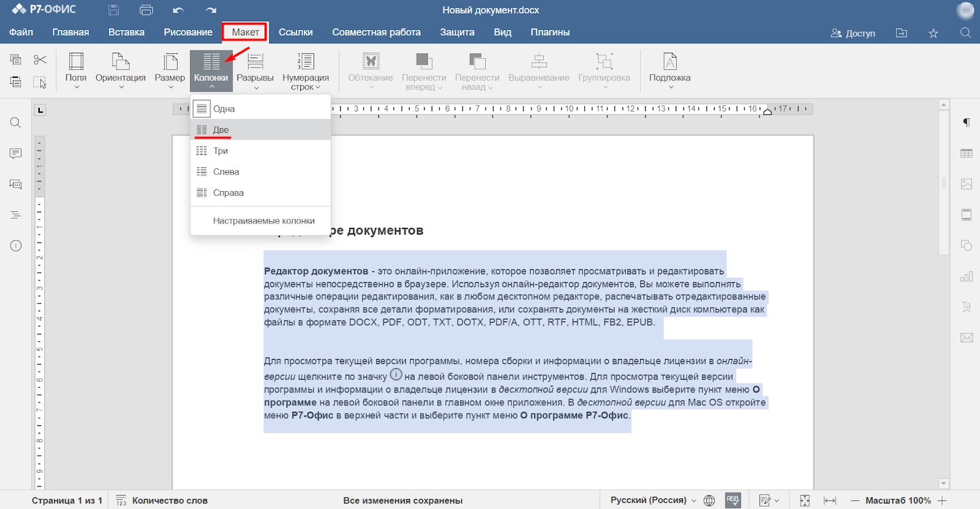Switch to the Ссылки tab
This screenshot has height=509, width=980.
(x=296, y=32)
